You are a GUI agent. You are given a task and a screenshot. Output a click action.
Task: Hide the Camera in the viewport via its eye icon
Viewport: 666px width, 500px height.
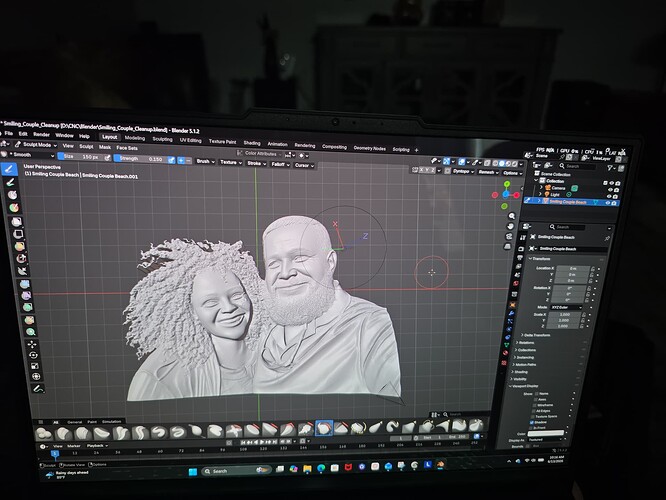pos(610,190)
